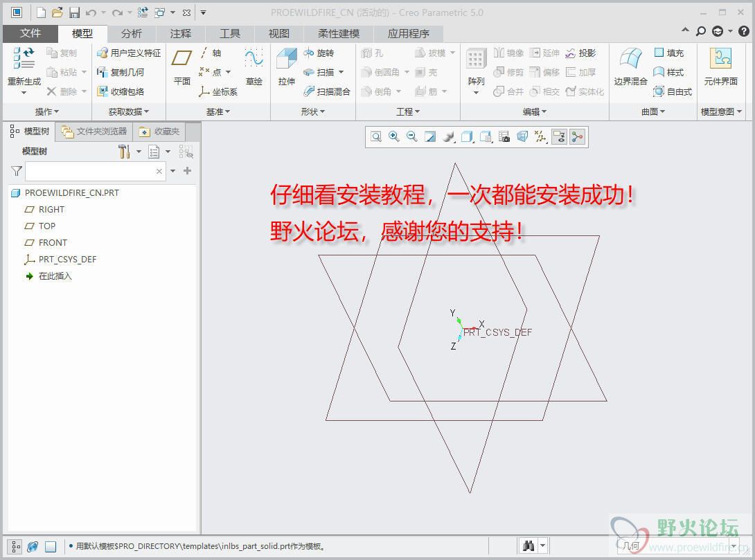Screen dimensions: 755x560
Task: Click the Undo arrow icon
Action: pyautogui.click(x=91, y=12)
